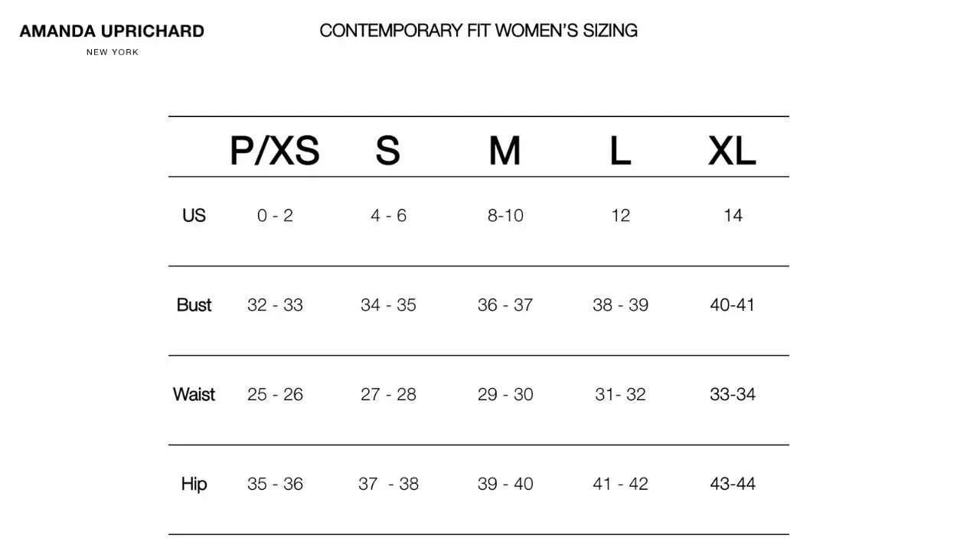Viewport: 980px width, 551px height.
Task: Select the S size column header
Action: coord(387,150)
